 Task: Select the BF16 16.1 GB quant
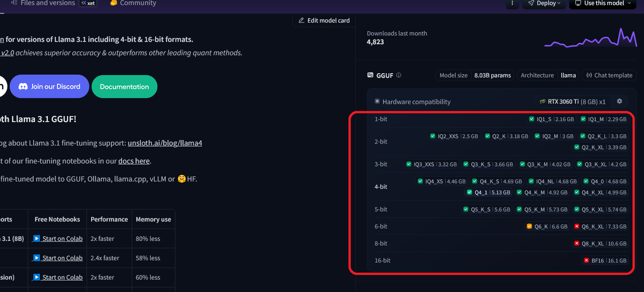pos(605,260)
